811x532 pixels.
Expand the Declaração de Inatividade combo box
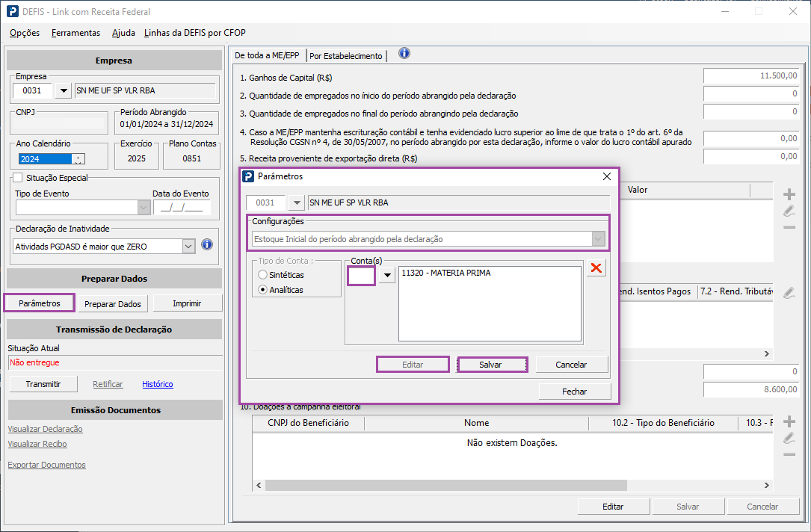tap(188, 246)
